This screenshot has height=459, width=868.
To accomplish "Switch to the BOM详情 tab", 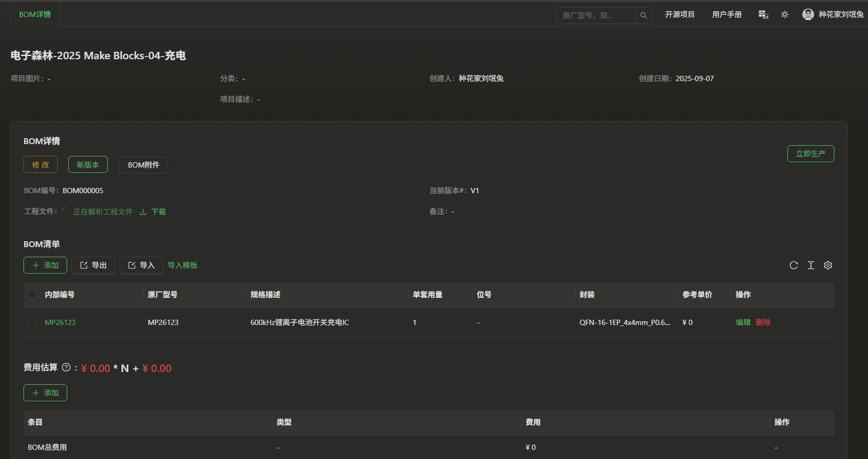I will [35, 14].
